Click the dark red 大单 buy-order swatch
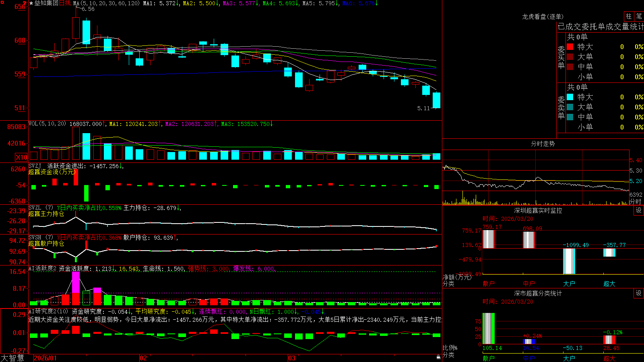 point(570,57)
